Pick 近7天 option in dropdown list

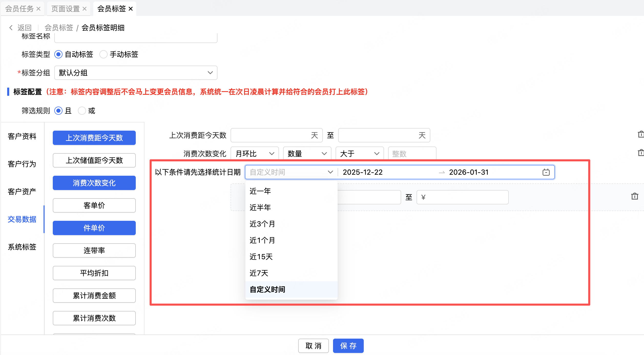click(x=259, y=273)
